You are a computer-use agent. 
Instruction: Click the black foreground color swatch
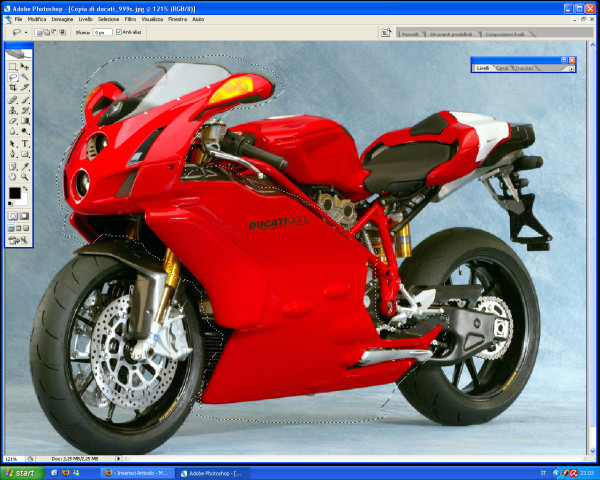tap(15, 192)
